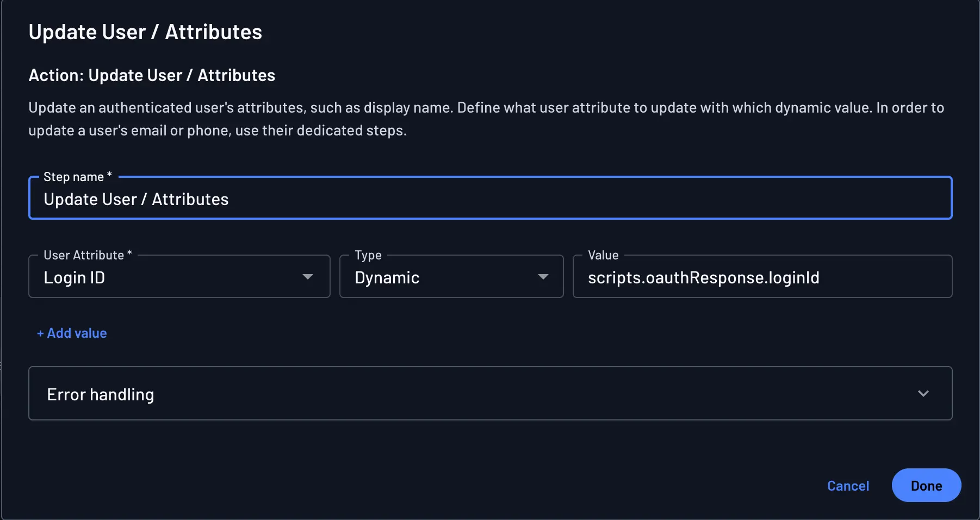Click the + Add value link
The height and width of the screenshot is (520, 980).
point(72,333)
